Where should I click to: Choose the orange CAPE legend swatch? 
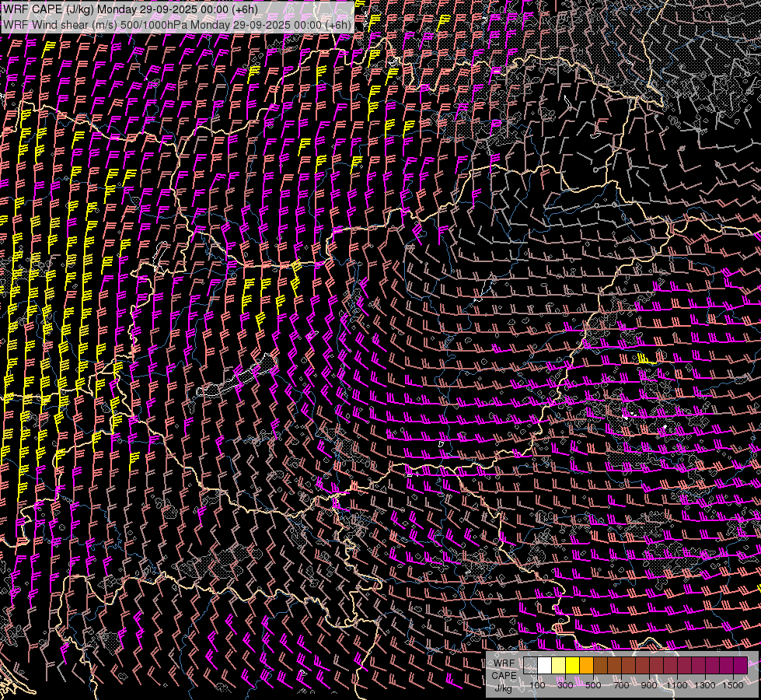click(586, 666)
